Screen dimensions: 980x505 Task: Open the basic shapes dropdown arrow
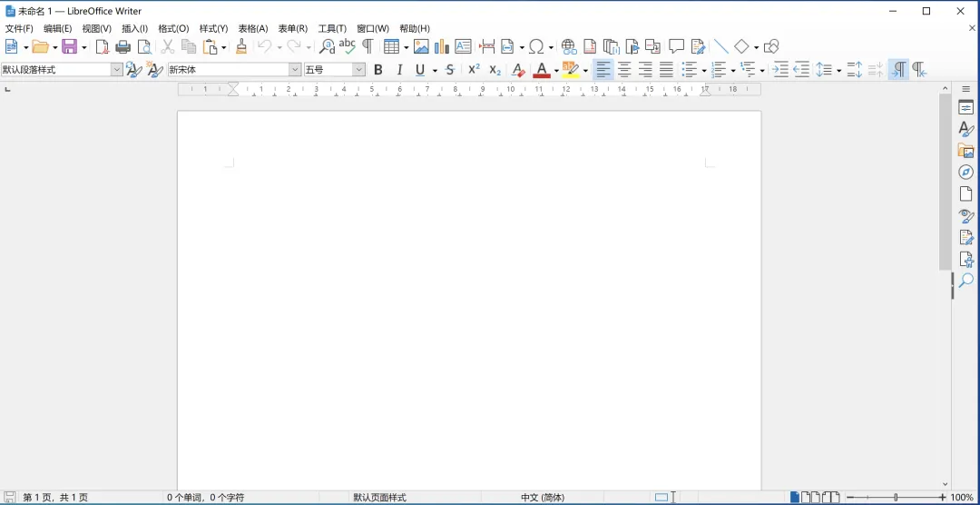[x=756, y=47]
